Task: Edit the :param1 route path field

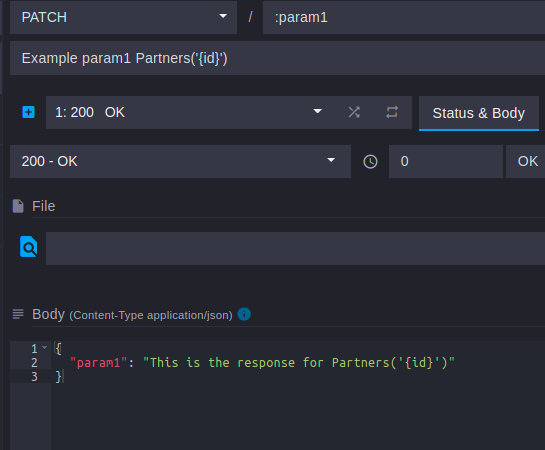Action: (x=404, y=17)
